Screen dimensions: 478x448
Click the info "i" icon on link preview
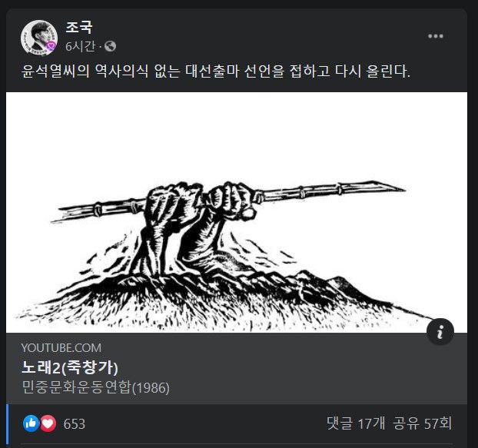[440, 331]
